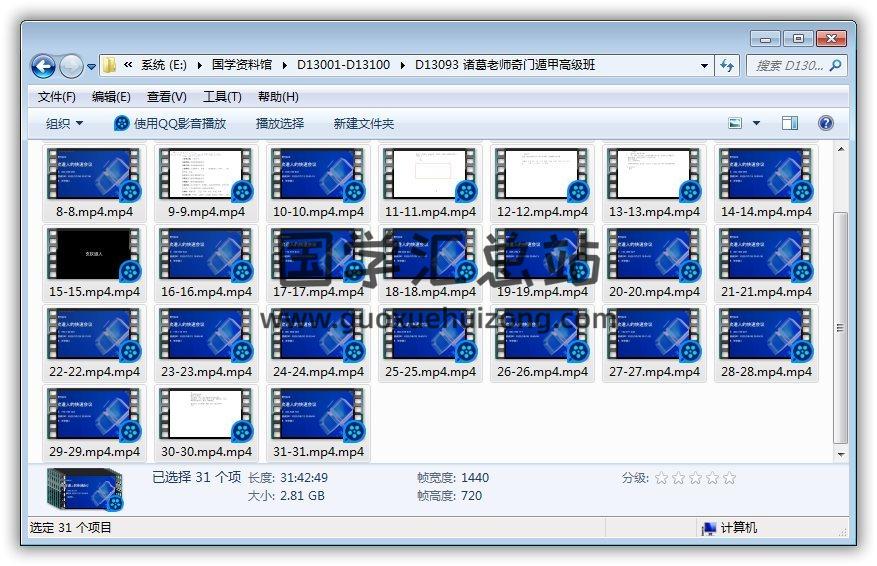Select the 12-12.mp4.mp4 video file

542,183
